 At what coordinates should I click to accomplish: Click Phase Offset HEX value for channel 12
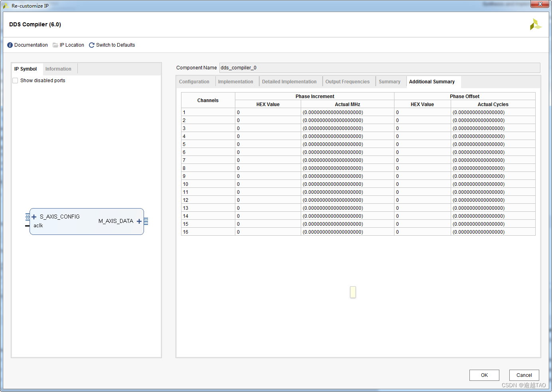(x=422, y=200)
